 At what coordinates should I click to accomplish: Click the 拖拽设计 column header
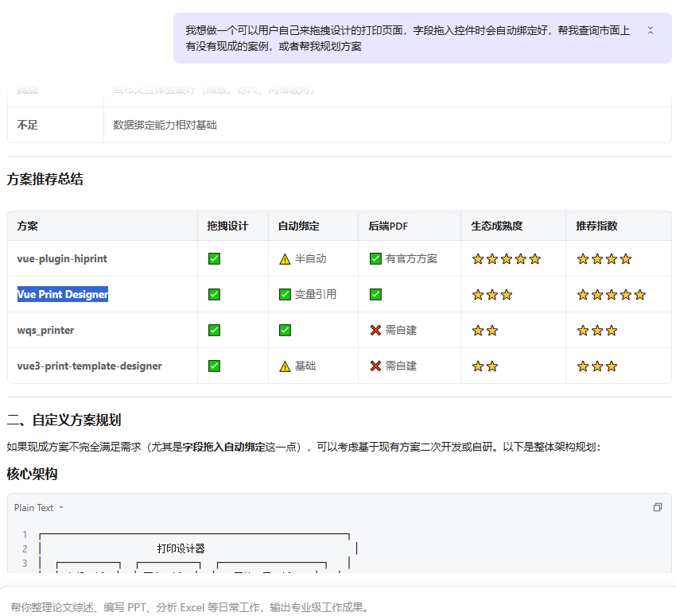tap(227, 227)
